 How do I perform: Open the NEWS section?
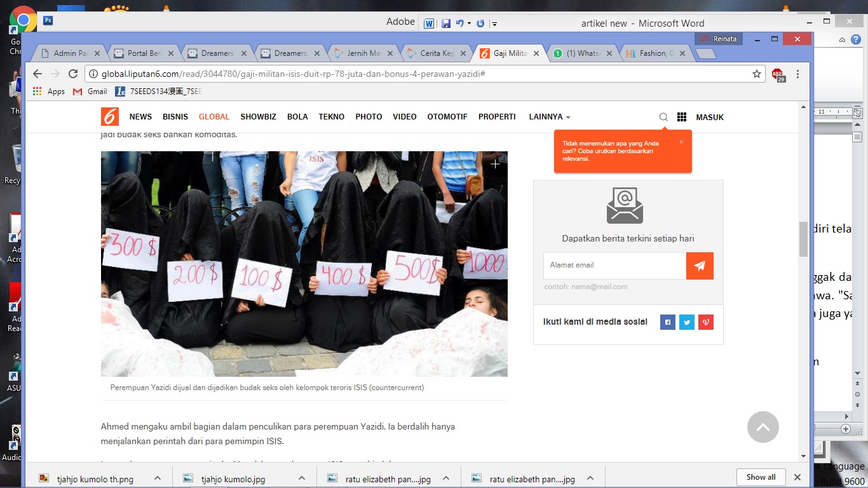point(140,117)
